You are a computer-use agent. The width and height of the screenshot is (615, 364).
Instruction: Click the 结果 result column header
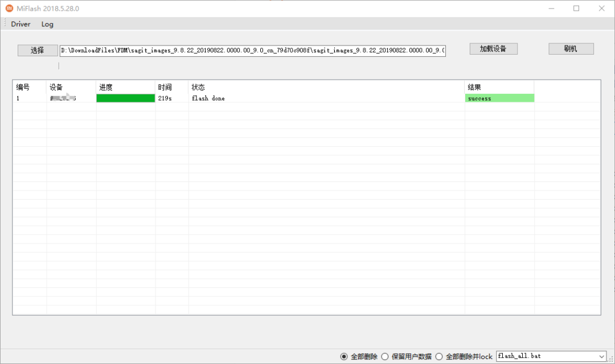coord(474,87)
